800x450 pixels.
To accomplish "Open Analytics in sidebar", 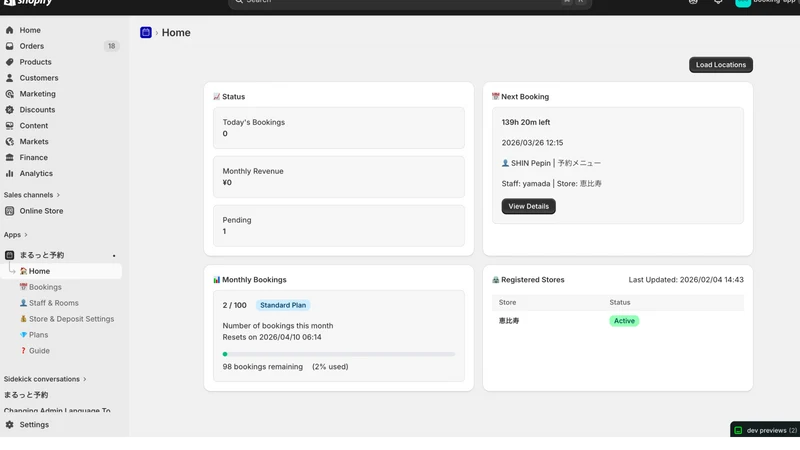I will [36, 173].
